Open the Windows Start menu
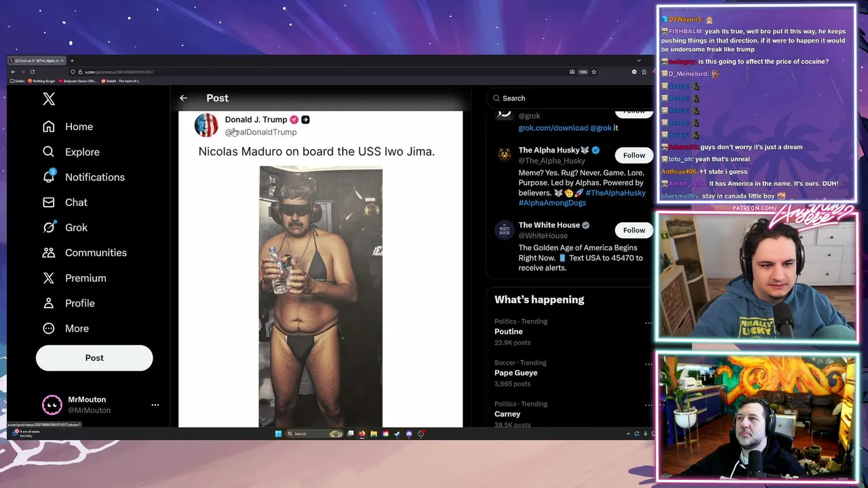Screen dimensions: 868x488 [278, 434]
